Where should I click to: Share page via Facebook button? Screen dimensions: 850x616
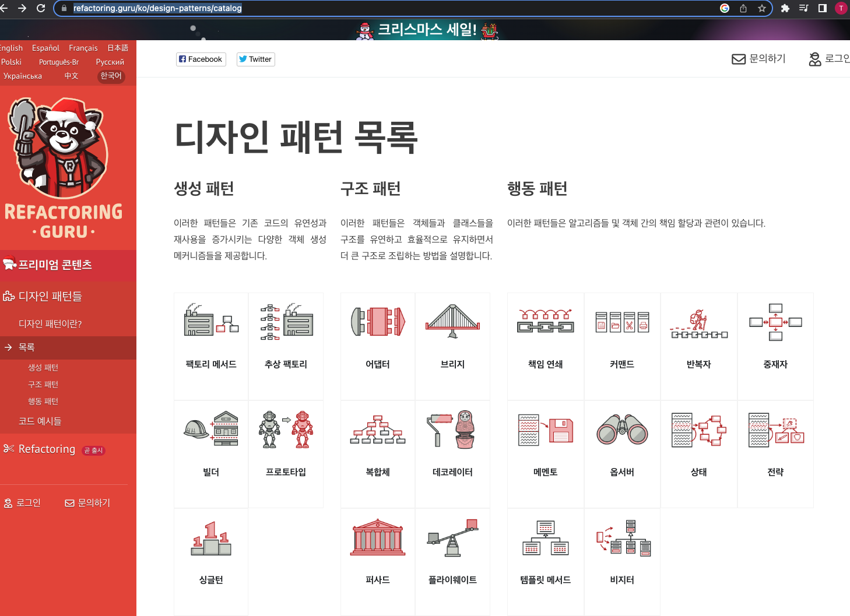201,59
